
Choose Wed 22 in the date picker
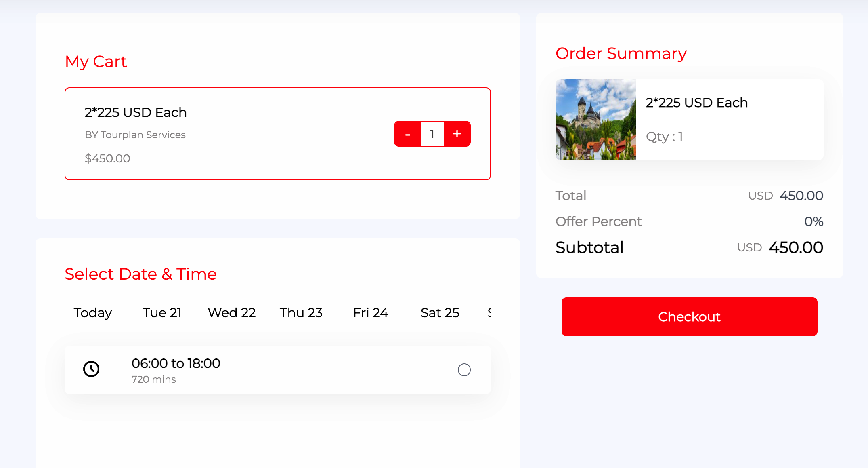click(x=231, y=312)
